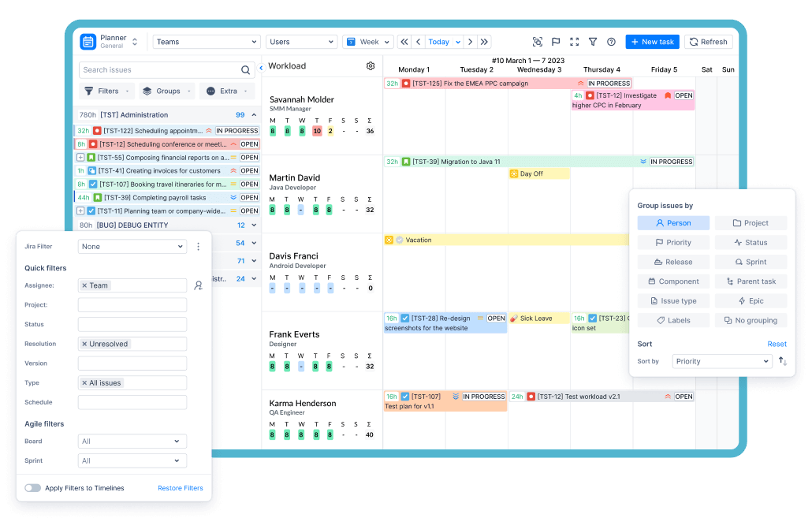Click the Planner logo icon top-left

88,41
